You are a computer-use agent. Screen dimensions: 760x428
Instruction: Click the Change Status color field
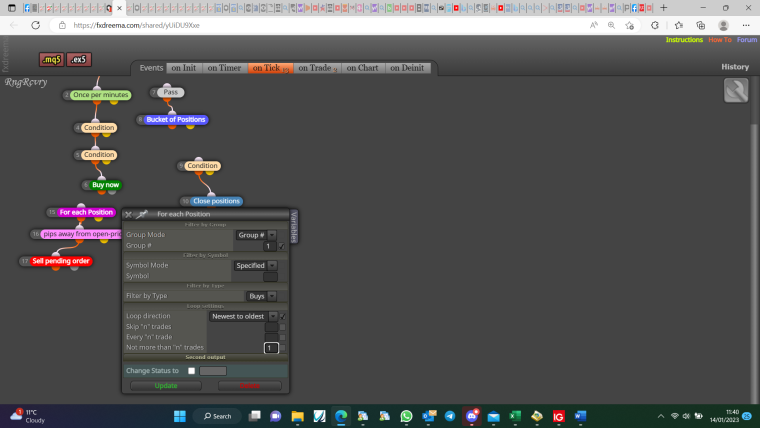(x=213, y=371)
